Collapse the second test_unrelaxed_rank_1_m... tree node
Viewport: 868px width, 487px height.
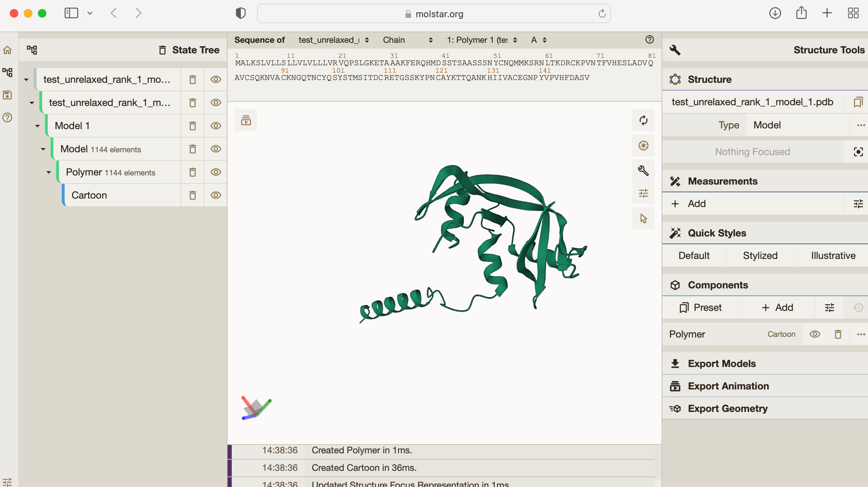(x=32, y=103)
